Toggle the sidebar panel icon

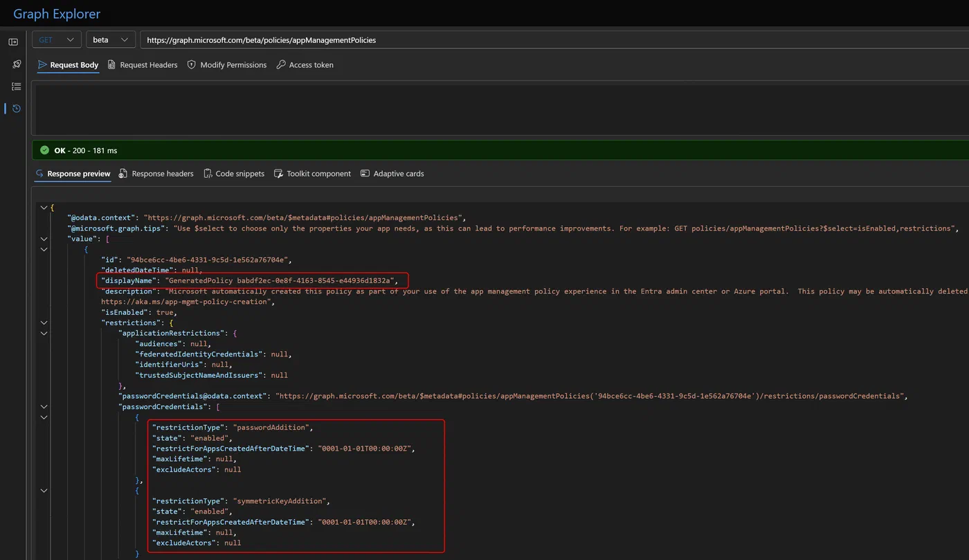13,42
